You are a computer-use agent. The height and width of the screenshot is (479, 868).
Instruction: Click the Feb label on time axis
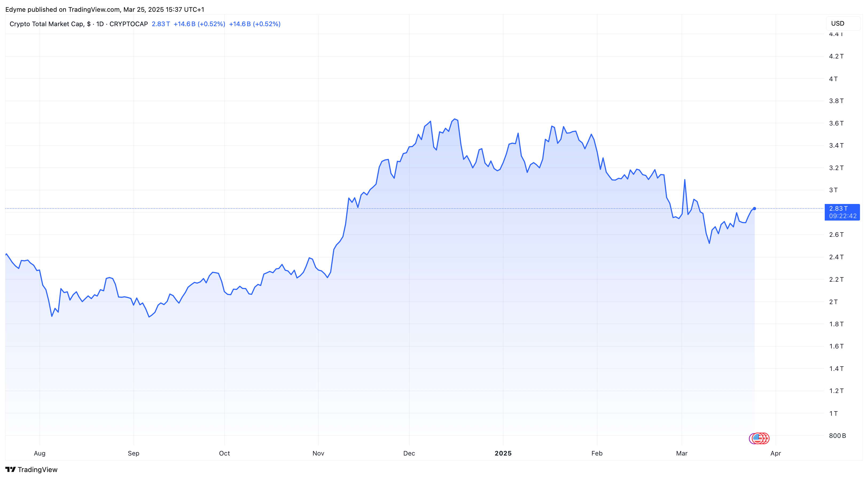[x=597, y=453]
